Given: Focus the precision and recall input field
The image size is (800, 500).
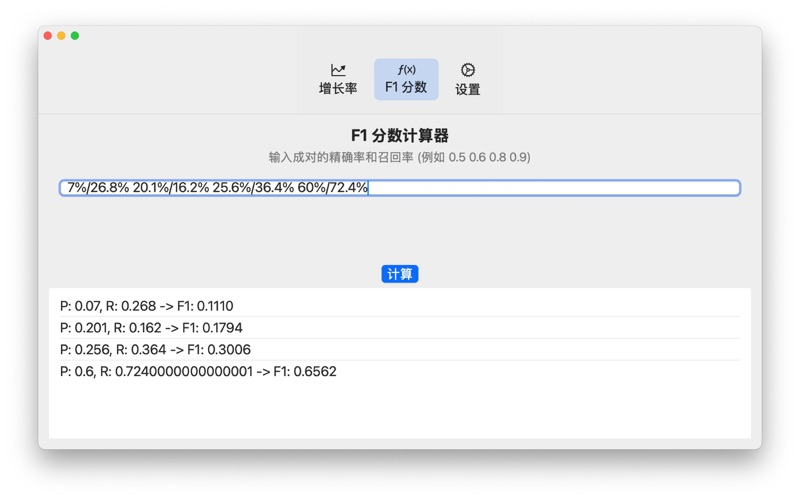Looking at the screenshot, I should tap(550, 188).
